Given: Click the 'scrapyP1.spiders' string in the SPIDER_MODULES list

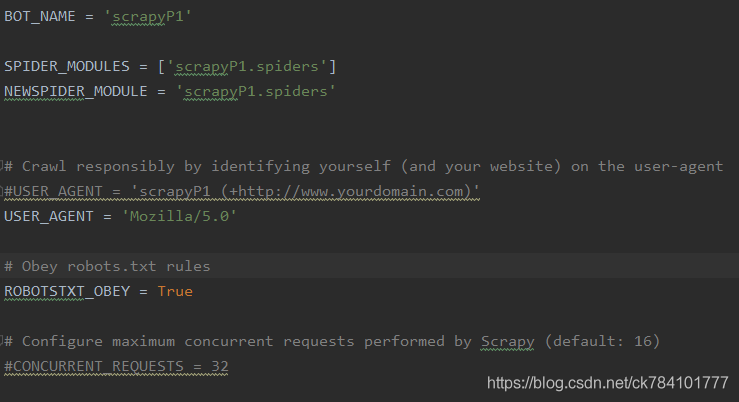Looking at the screenshot, I should pos(253,66).
